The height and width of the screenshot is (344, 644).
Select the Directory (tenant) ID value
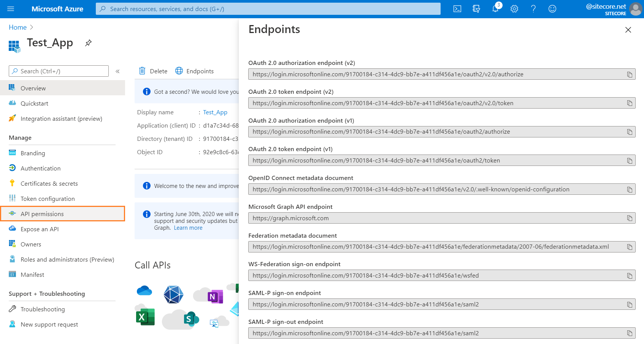tap(220, 139)
